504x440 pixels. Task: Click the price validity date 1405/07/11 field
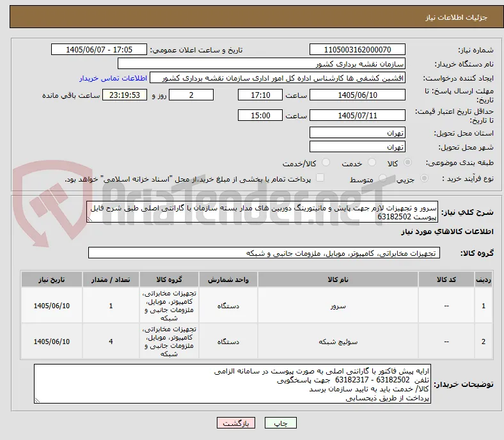pyautogui.click(x=358, y=115)
